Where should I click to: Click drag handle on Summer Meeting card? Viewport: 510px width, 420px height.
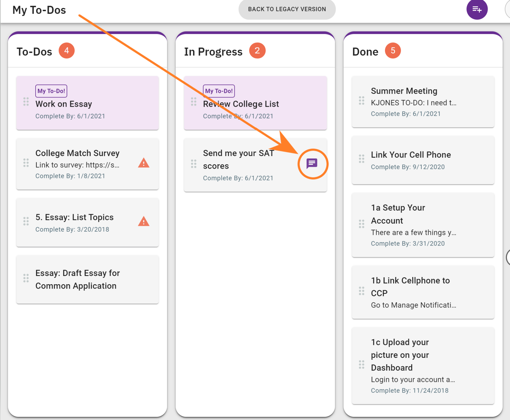(x=361, y=100)
